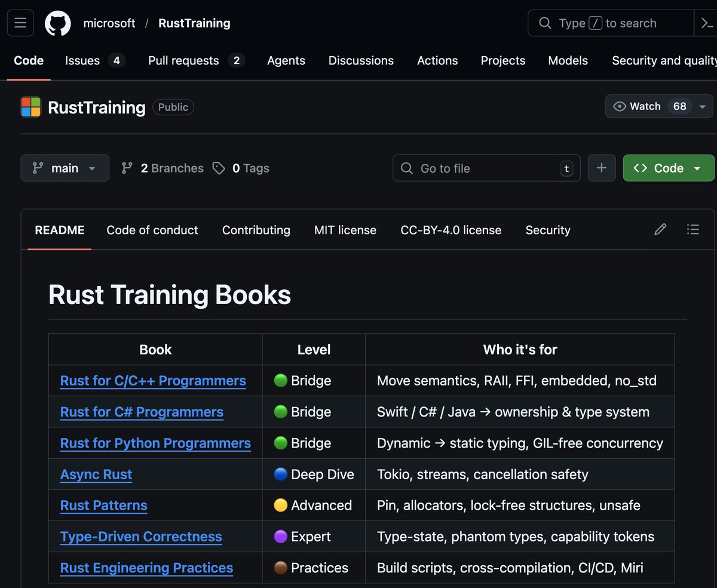Viewport: 717px width, 588px height.
Task: View the 2 Branches link
Action: [x=162, y=169]
